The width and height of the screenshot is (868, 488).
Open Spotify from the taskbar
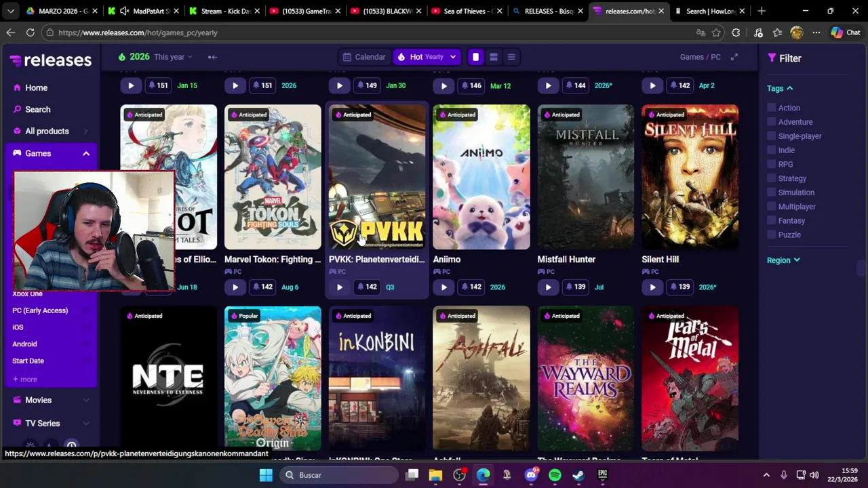(555, 475)
